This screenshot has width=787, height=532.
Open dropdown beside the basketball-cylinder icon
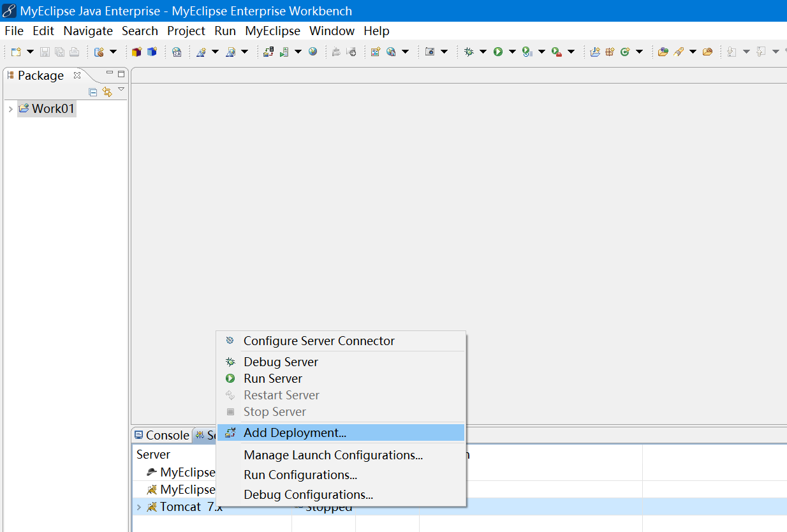114,52
